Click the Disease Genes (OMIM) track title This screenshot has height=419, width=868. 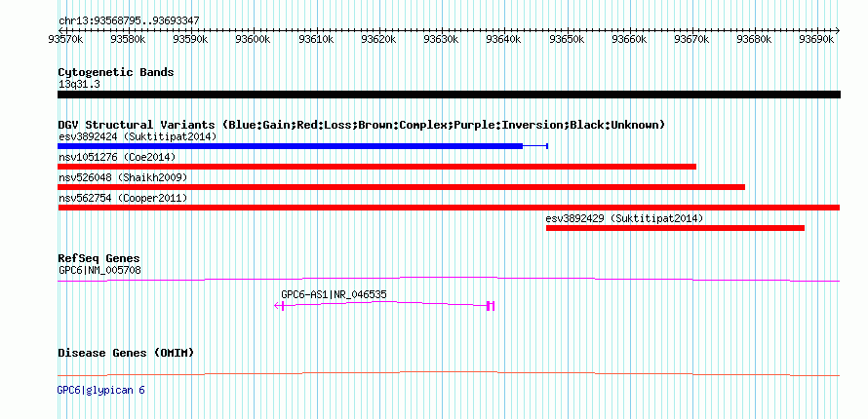point(126,353)
